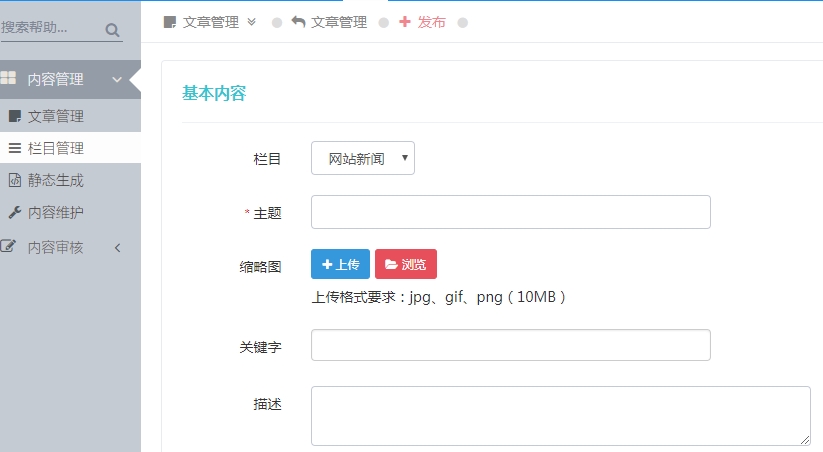Open 栏目管理 in the sidebar

click(56, 148)
